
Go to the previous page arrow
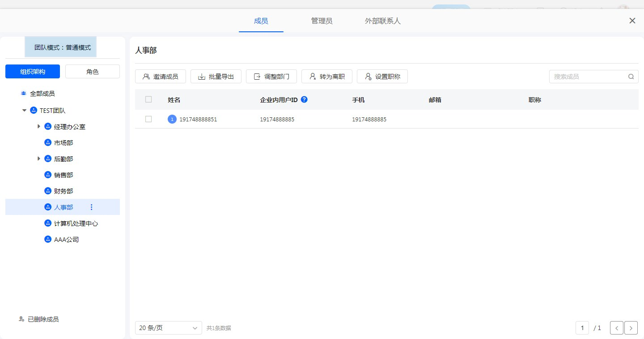pyautogui.click(x=617, y=328)
